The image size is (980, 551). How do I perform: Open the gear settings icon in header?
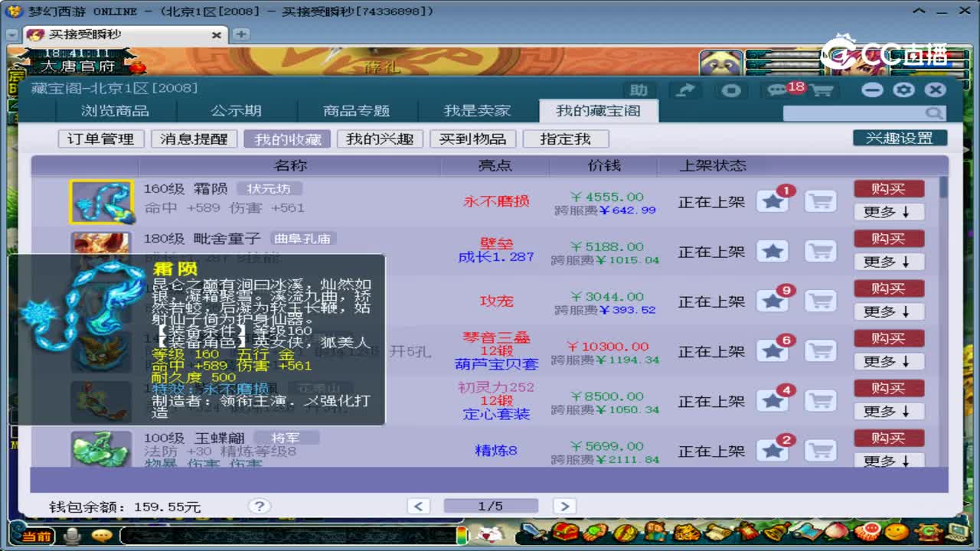[904, 90]
